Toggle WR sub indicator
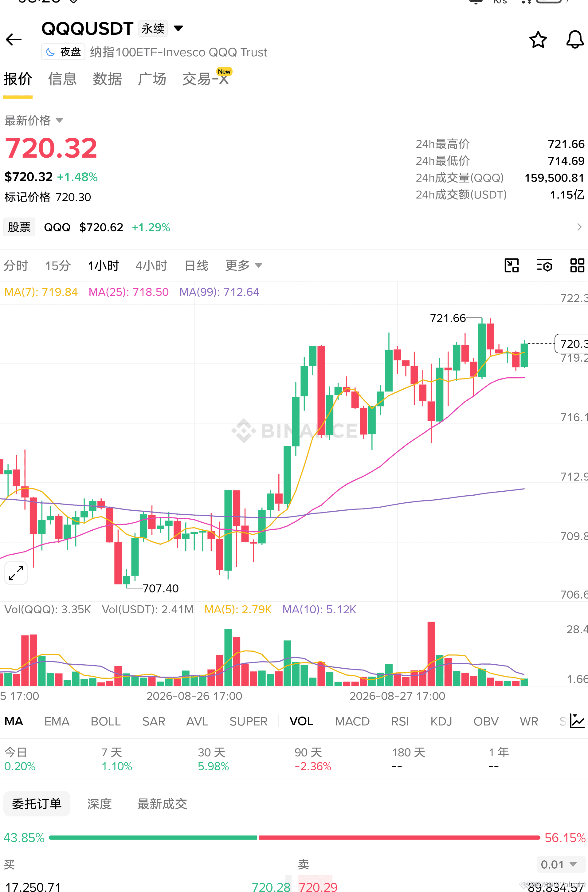This screenshot has height=892, width=588. click(529, 721)
